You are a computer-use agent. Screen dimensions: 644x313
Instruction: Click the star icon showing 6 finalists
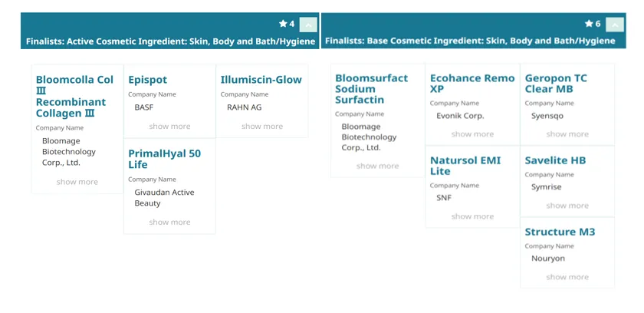(x=589, y=25)
